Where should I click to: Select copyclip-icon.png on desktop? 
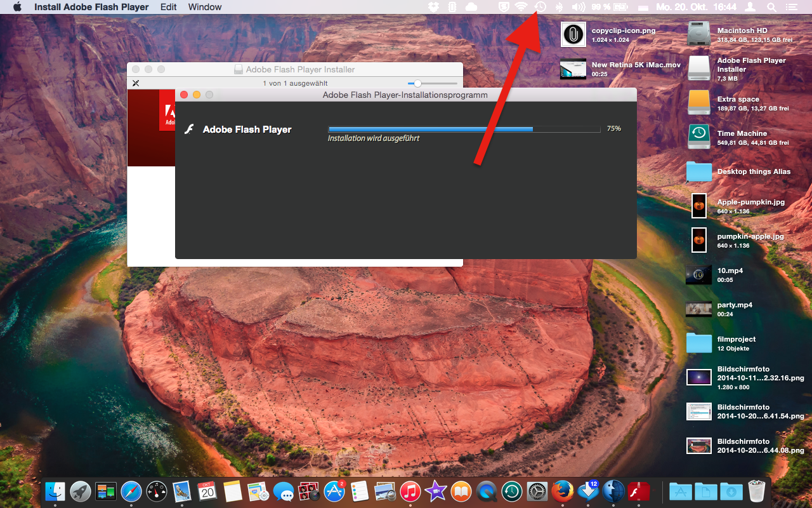coord(573,34)
